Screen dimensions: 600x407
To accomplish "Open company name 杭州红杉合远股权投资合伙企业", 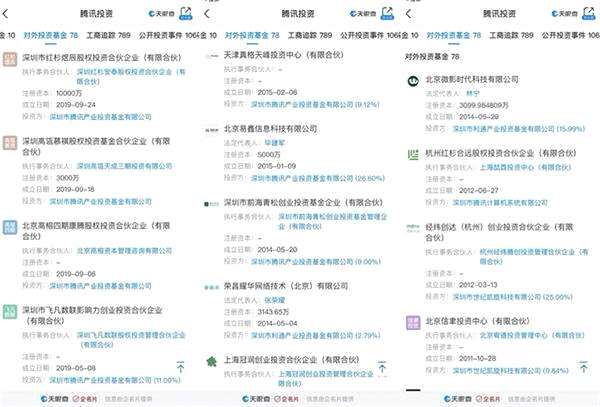I will (501, 153).
